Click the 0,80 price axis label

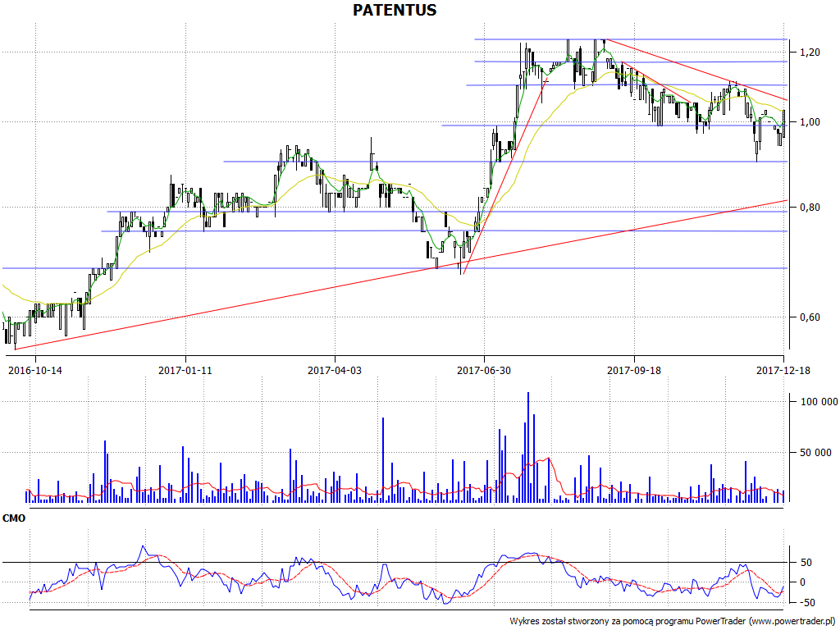(x=810, y=208)
